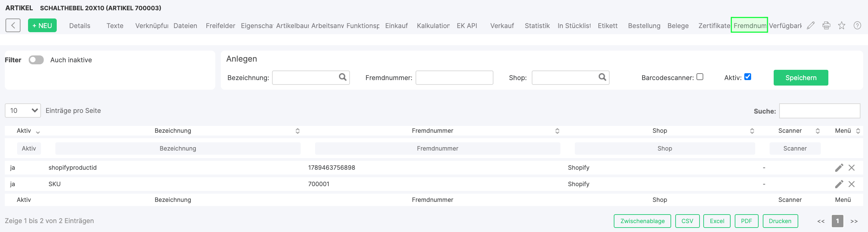Click the Aktiv column filter field
Screen dimensions: 868x232
pos(29,149)
